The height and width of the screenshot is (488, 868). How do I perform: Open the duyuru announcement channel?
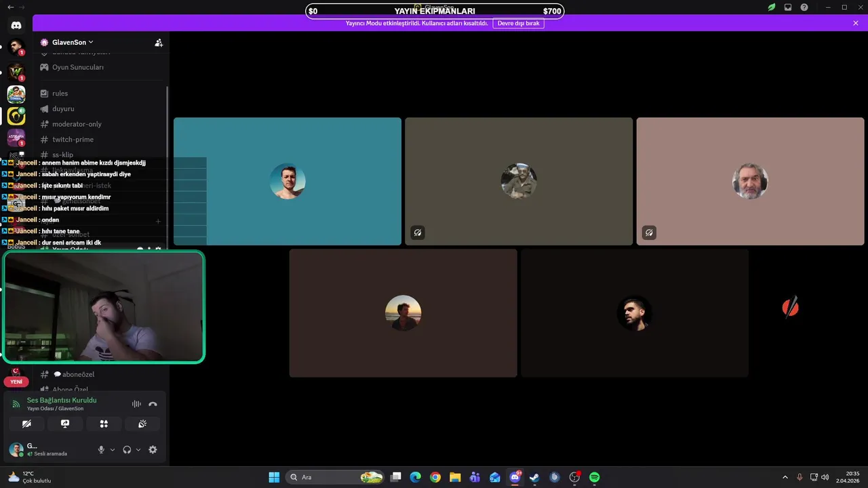pos(63,108)
